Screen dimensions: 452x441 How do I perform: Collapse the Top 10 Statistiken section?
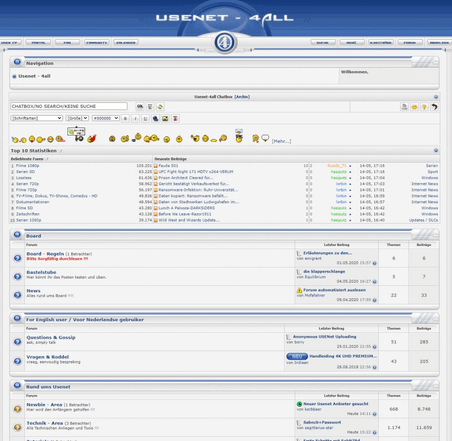(x=436, y=150)
